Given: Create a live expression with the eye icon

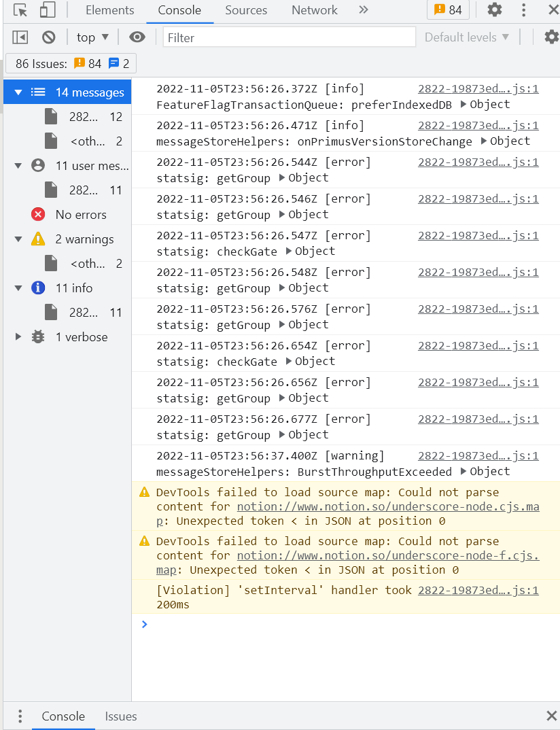Looking at the screenshot, I should 137,37.
